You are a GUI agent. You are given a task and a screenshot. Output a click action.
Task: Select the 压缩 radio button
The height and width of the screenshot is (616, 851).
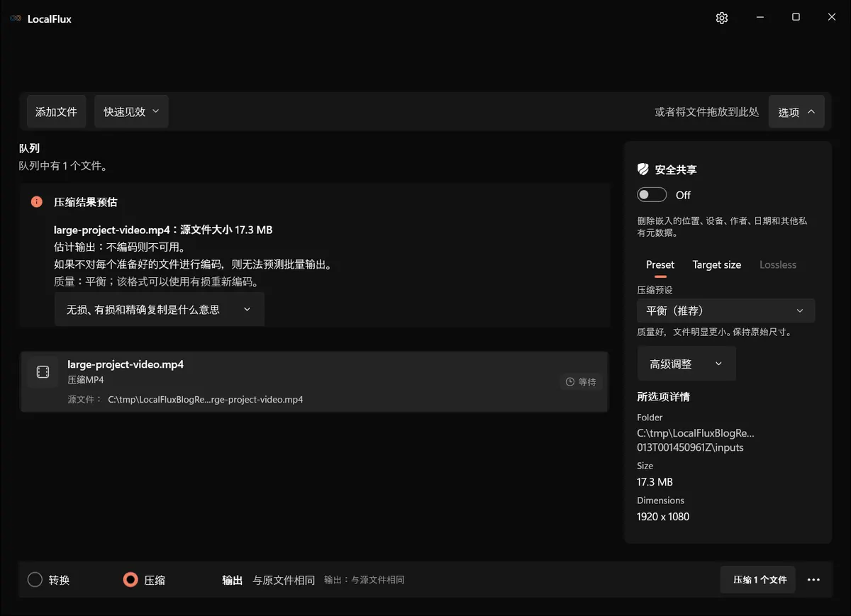130,580
